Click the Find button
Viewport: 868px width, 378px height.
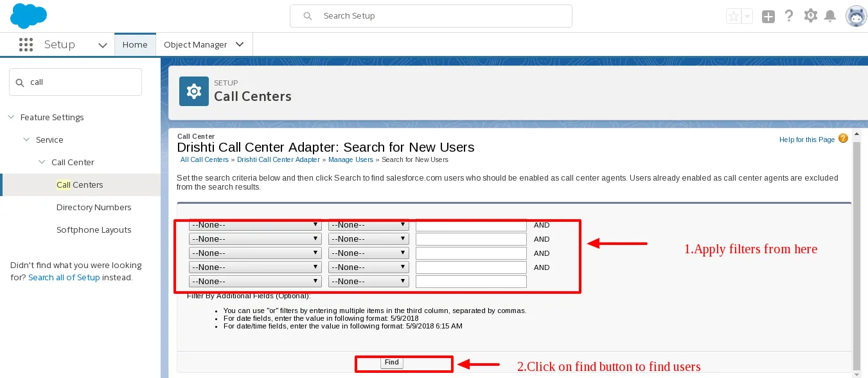[392, 363]
